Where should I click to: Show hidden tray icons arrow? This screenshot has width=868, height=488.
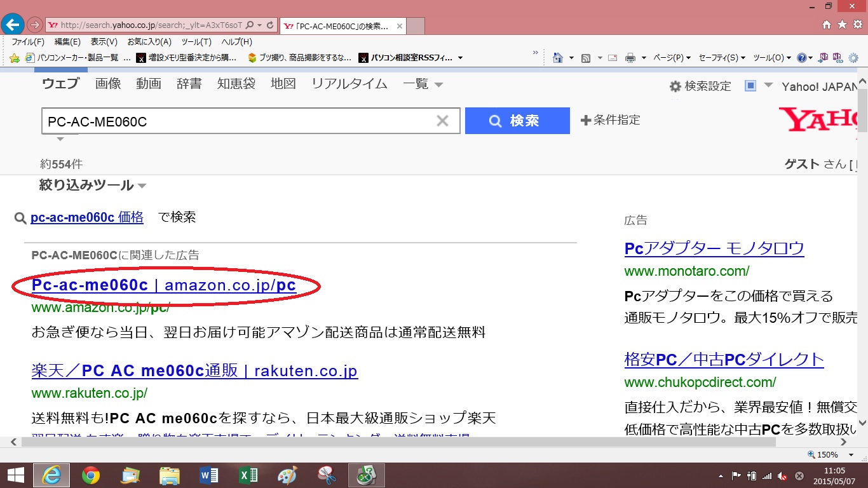(x=721, y=476)
